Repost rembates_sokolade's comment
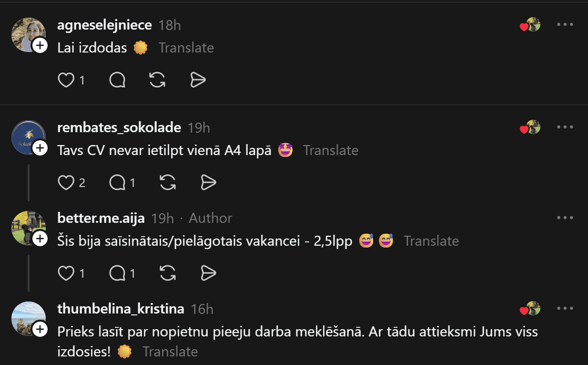Image resolution: width=588 pixels, height=365 pixels. click(x=168, y=182)
